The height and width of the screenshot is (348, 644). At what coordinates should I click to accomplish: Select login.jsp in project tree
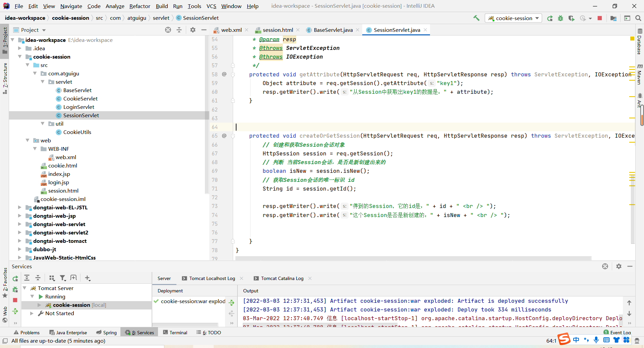58,182
